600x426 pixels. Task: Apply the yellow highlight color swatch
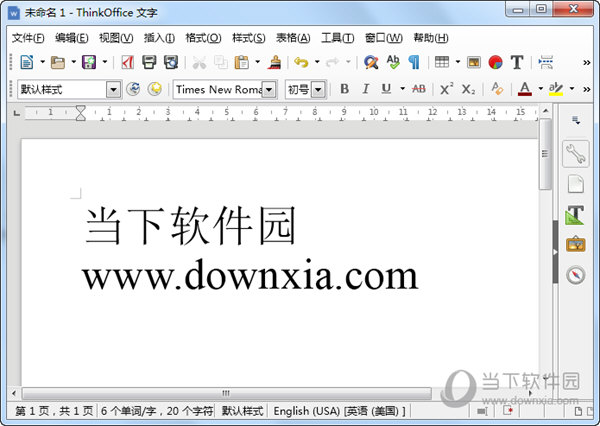(556, 89)
